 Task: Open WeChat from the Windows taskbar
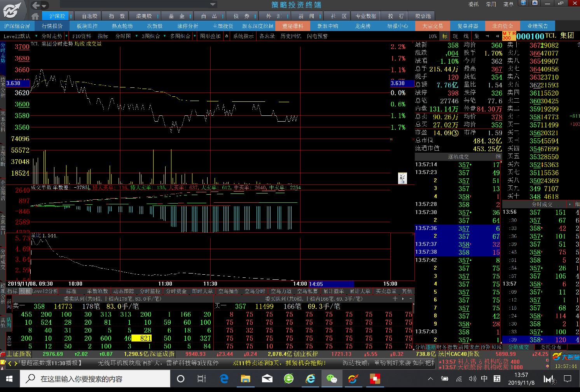pos(331,379)
